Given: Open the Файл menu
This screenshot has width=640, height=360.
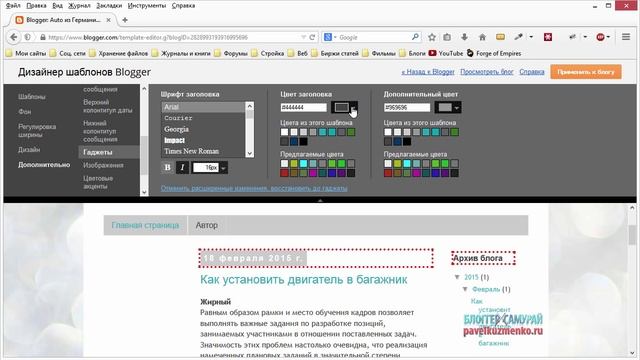Looking at the screenshot, I should [x=13, y=6].
